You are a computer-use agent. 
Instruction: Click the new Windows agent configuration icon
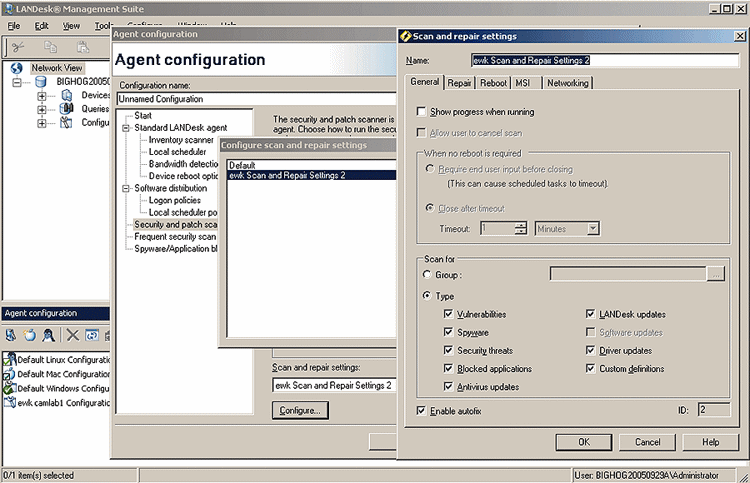tap(11, 335)
